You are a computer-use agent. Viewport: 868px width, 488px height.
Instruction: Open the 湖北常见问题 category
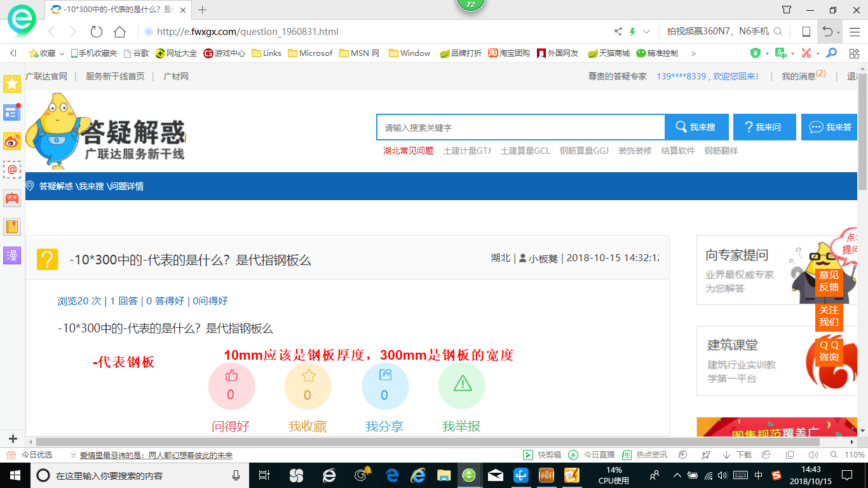pos(409,151)
